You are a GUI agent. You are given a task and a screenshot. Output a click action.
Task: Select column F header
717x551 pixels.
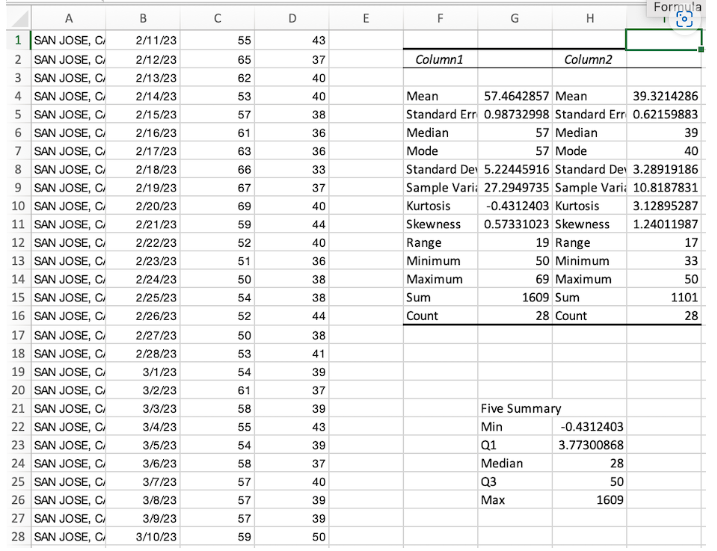[440, 19]
